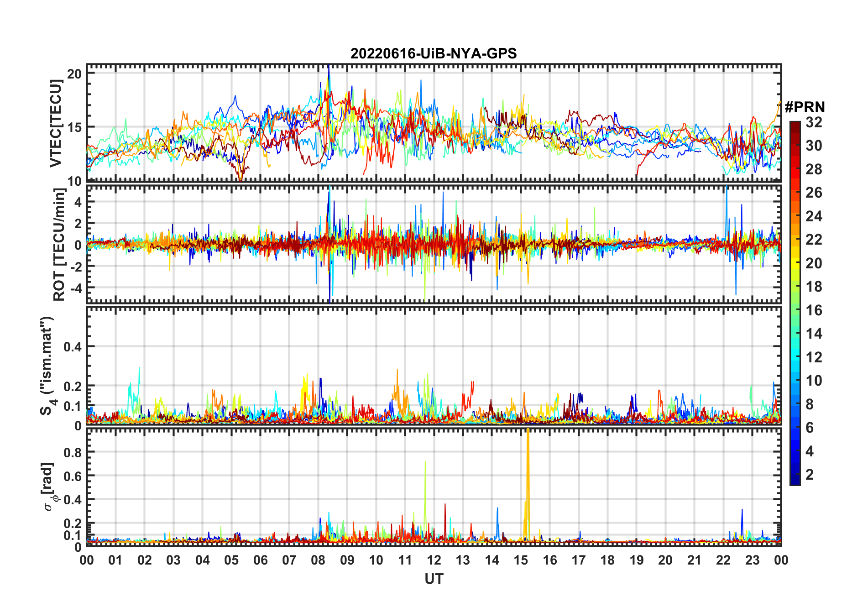Click the colorbar tick label 26

(814, 193)
